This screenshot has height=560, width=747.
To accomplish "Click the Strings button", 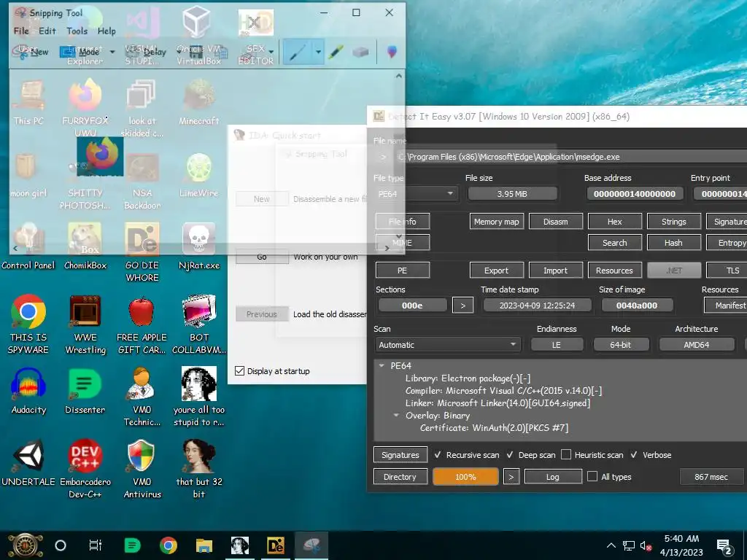I will (x=673, y=222).
